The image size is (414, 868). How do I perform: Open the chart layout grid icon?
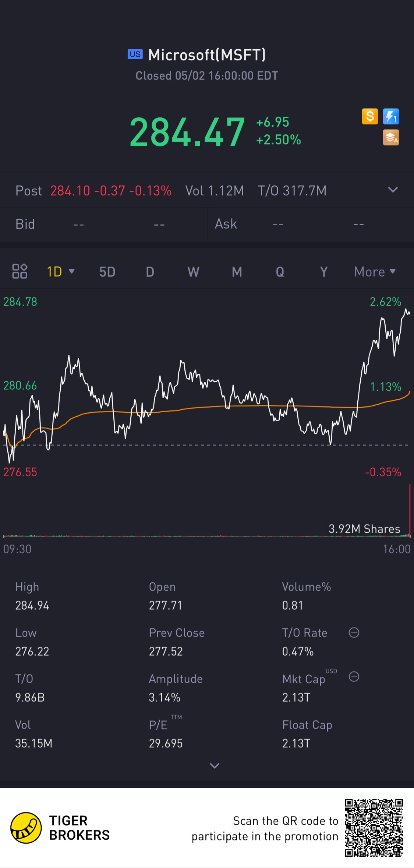(x=20, y=271)
